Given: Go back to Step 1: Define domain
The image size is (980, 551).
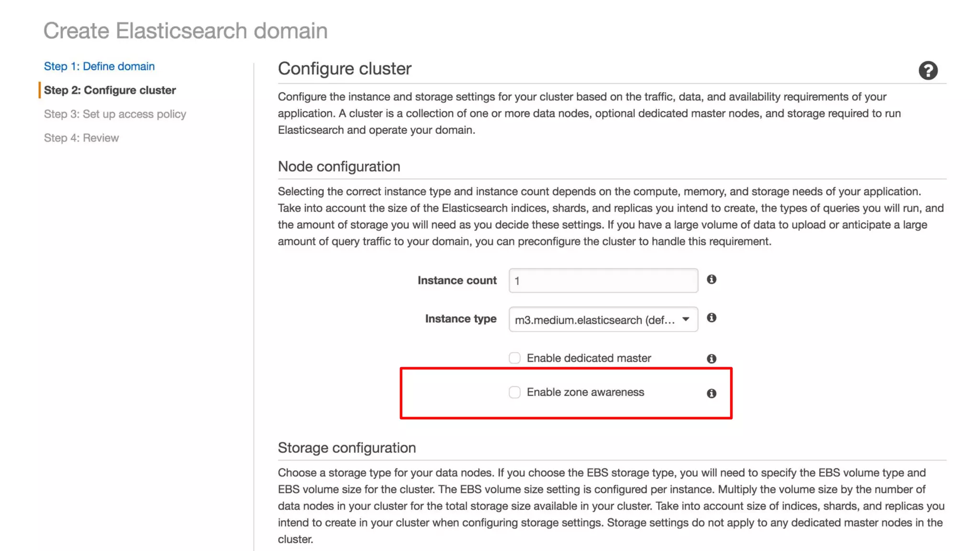Looking at the screenshot, I should click(x=99, y=66).
